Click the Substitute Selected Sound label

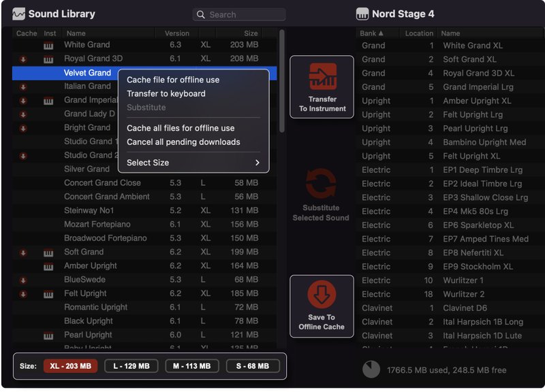pos(321,213)
